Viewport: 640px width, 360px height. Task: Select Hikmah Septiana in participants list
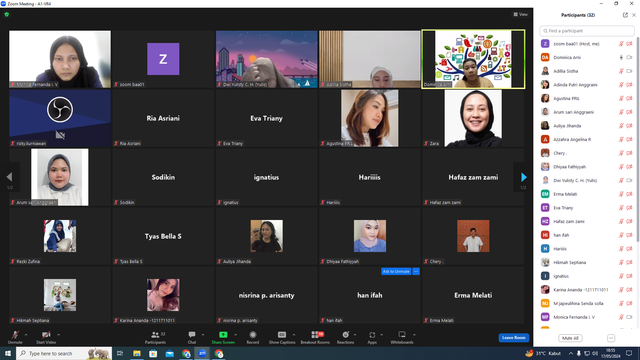coord(587,262)
